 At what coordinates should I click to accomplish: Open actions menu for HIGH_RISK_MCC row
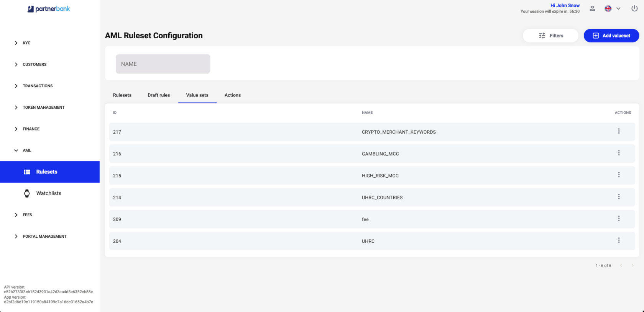(619, 175)
